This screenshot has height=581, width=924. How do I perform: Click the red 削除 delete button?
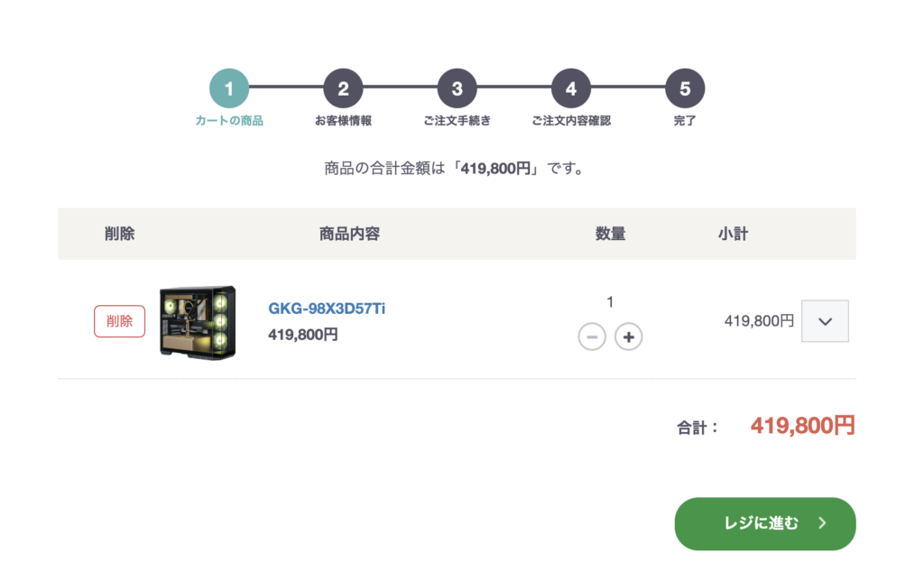click(x=119, y=321)
